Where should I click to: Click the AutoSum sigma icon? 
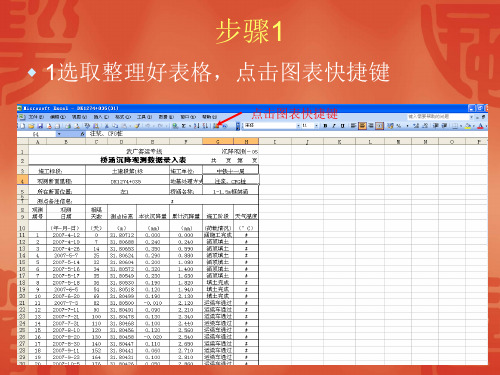(184, 126)
